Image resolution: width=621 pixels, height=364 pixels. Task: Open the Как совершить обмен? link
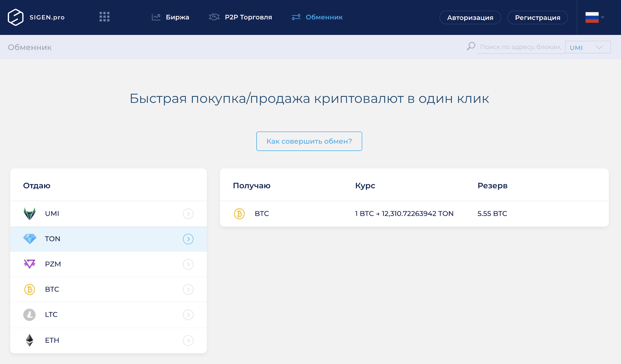coord(309,141)
